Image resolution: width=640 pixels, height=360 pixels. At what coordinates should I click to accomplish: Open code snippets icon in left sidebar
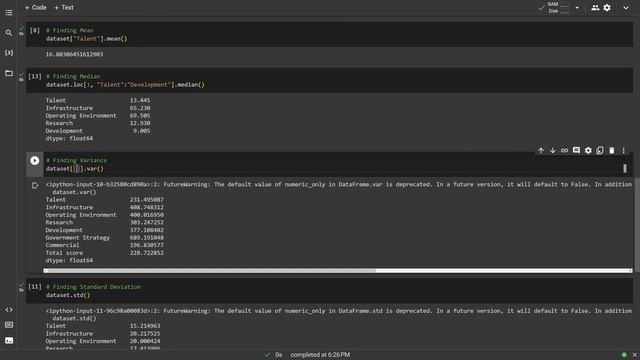tap(9, 309)
